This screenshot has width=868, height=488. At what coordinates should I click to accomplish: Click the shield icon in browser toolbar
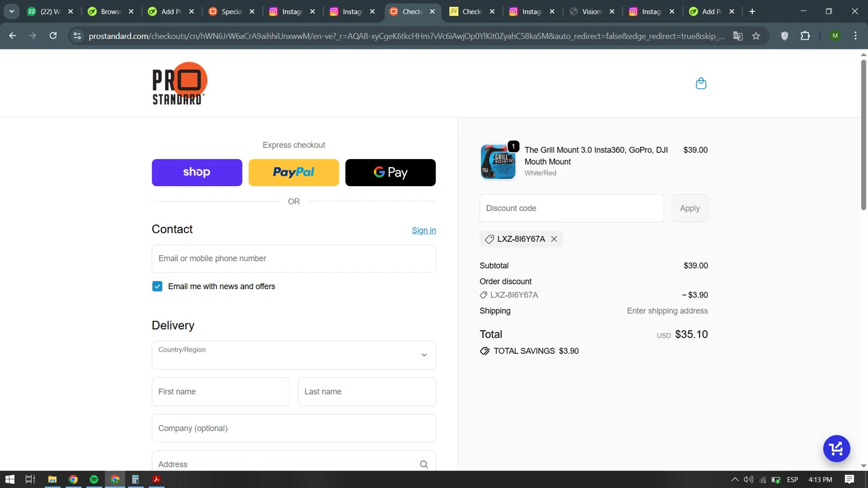click(785, 36)
